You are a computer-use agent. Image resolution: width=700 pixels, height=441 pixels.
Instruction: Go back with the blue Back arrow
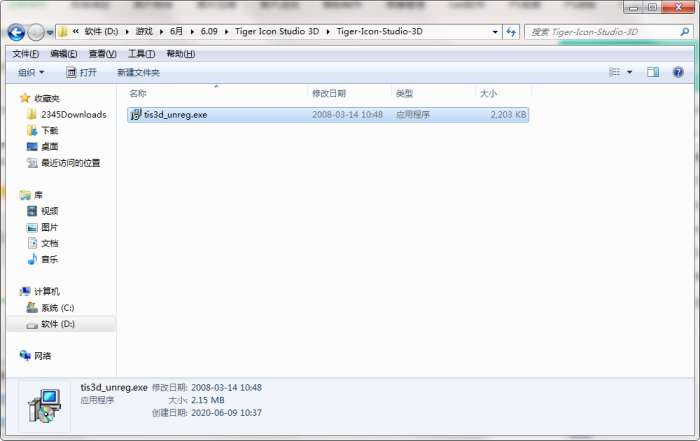pos(17,33)
